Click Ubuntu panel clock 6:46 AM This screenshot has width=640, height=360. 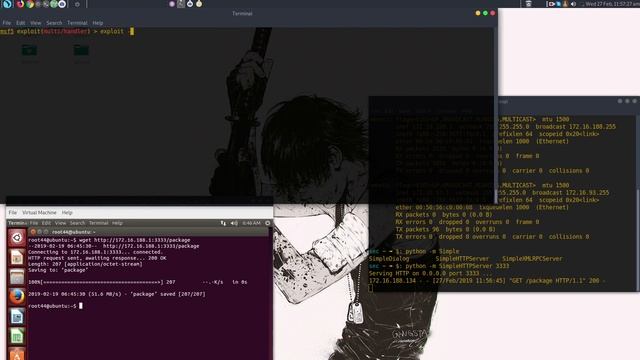pyautogui.click(x=251, y=223)
